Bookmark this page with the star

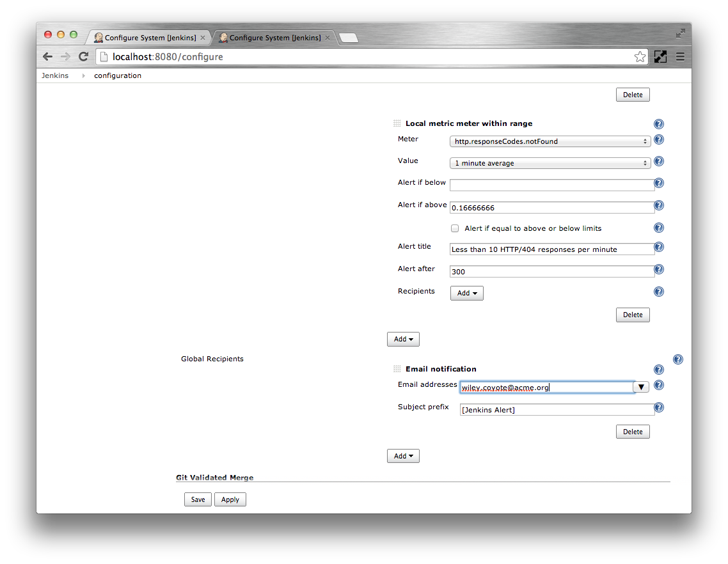click(x=640, y=57)
